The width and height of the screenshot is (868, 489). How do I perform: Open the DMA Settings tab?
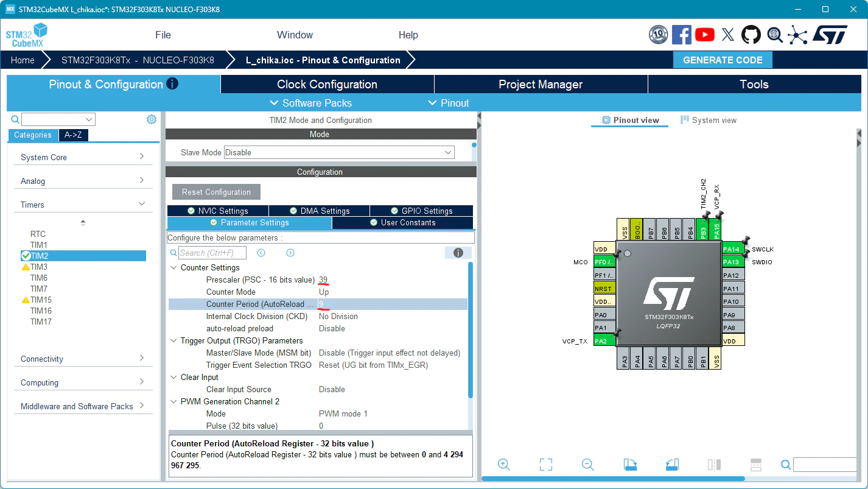coord(319,211)
